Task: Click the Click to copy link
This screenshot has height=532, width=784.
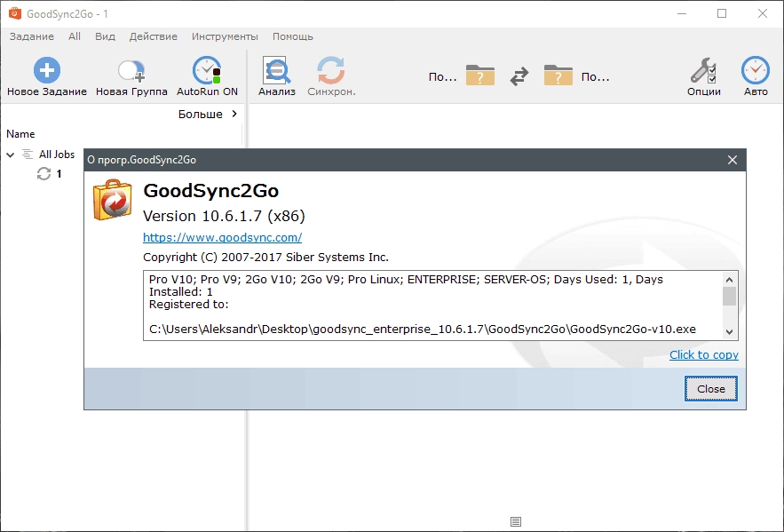Action: pos(704,355)
